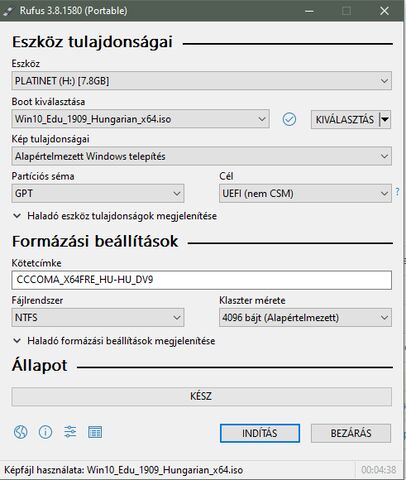Open the Boot kiválasztása ISO dropdown

click(x=140, y=119)
